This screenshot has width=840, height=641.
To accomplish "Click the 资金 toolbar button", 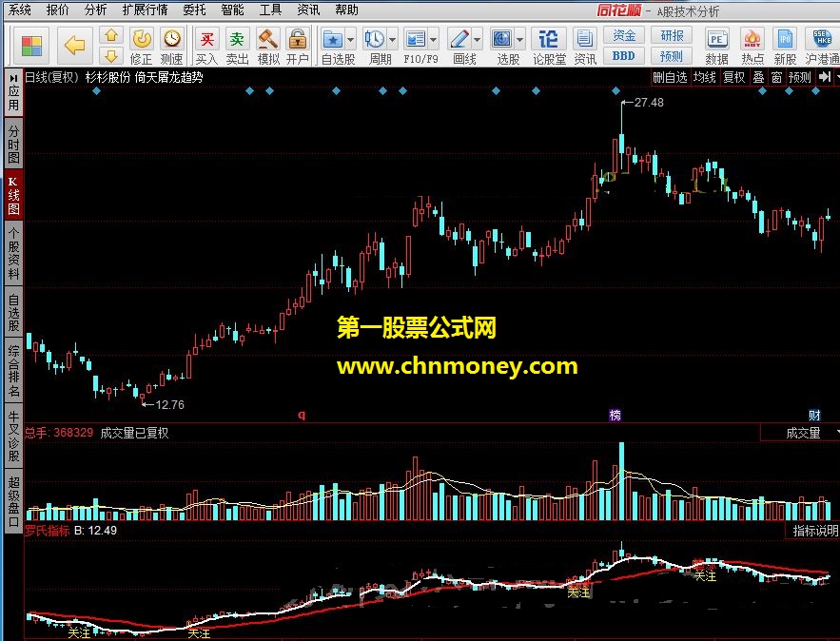I will point(623,35).
